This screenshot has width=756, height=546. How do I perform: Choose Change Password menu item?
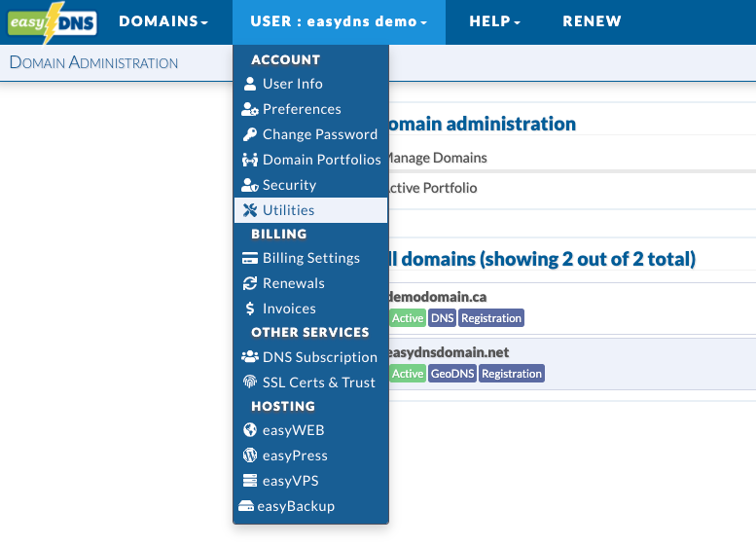click(x=310, y=134)
